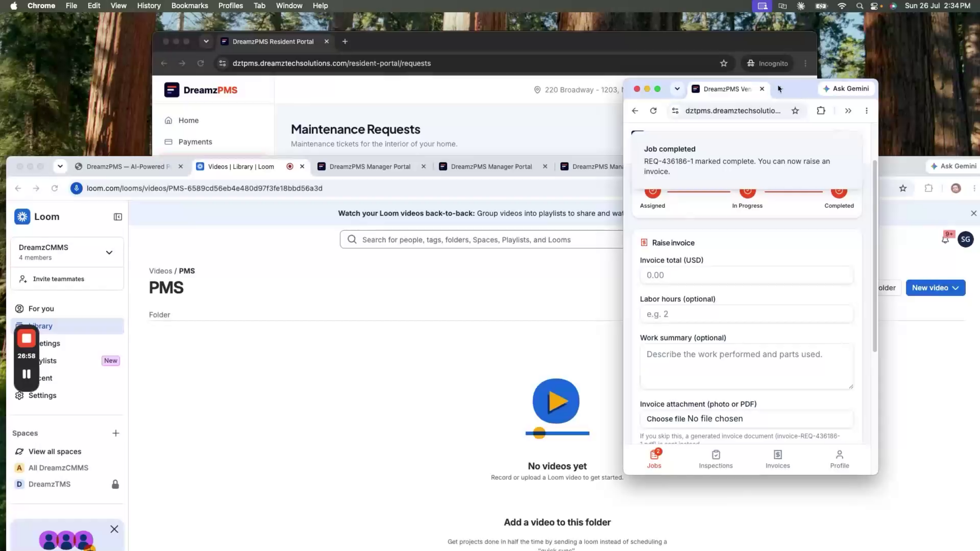Open the History menu in menu bar
Viewport: 980px width, 551px height.
149,6
